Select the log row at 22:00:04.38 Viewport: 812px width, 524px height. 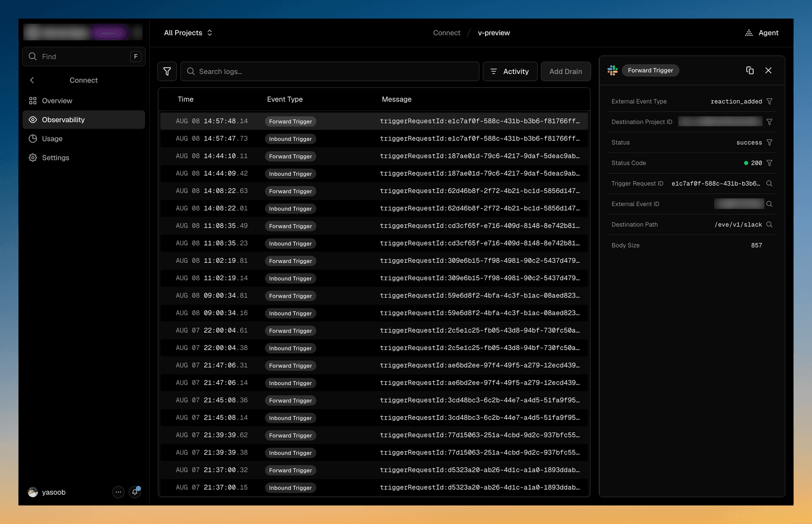[x=374, y=348]
